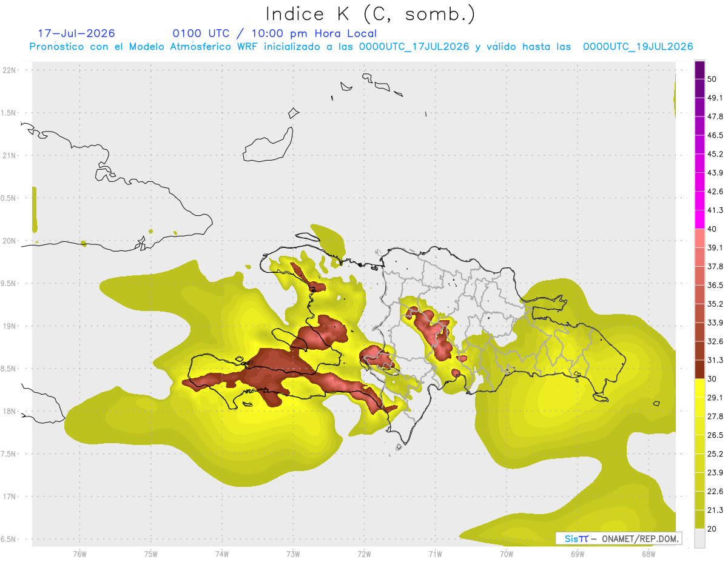The height and width of the screenshot is (562, 728).
Task: Click the '22N' latitude label
Action: (9, 70)
